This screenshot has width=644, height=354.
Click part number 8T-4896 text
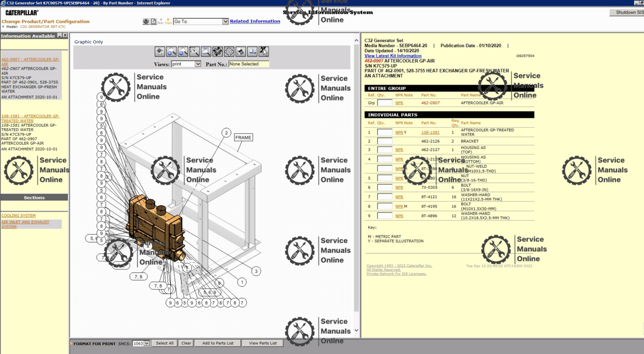(x=429, y=216)
